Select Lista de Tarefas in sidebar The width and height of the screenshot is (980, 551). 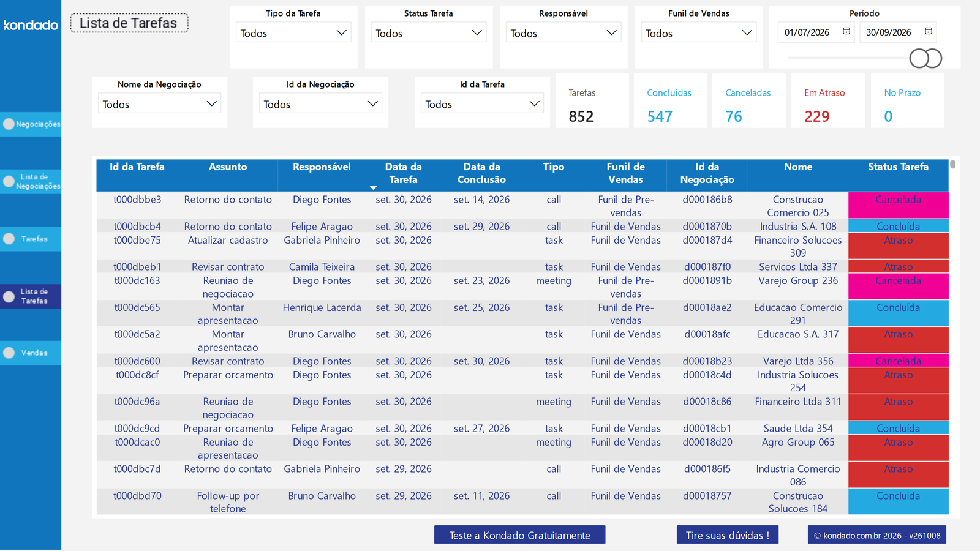31,296
